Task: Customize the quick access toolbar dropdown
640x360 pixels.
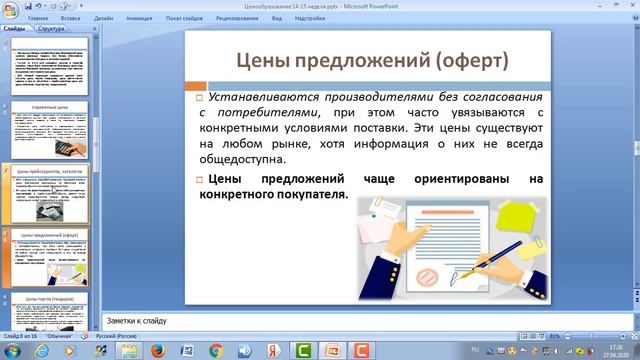Action: 81,6
